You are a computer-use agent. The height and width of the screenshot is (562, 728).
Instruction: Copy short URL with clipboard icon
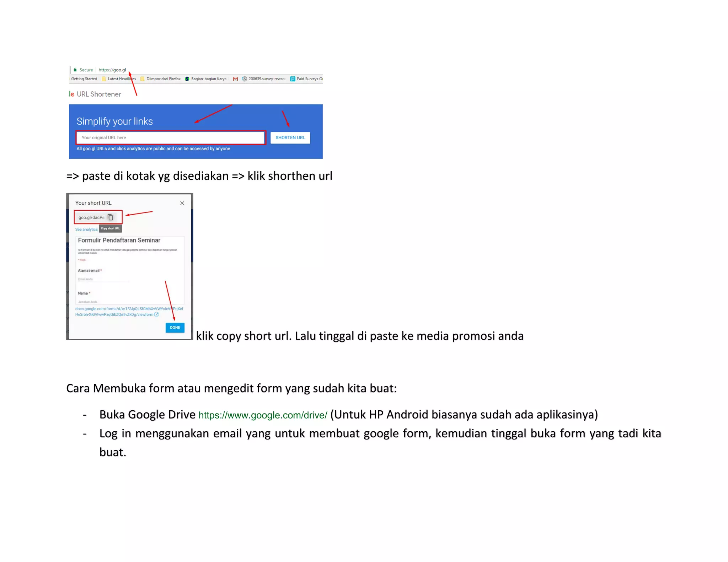click(111, 217)
